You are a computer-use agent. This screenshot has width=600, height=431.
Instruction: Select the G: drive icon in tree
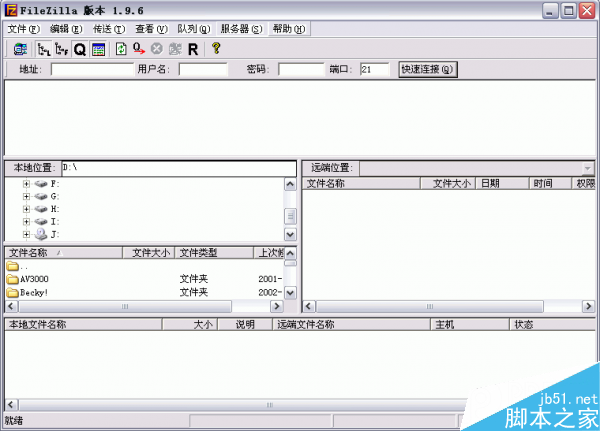41,197
